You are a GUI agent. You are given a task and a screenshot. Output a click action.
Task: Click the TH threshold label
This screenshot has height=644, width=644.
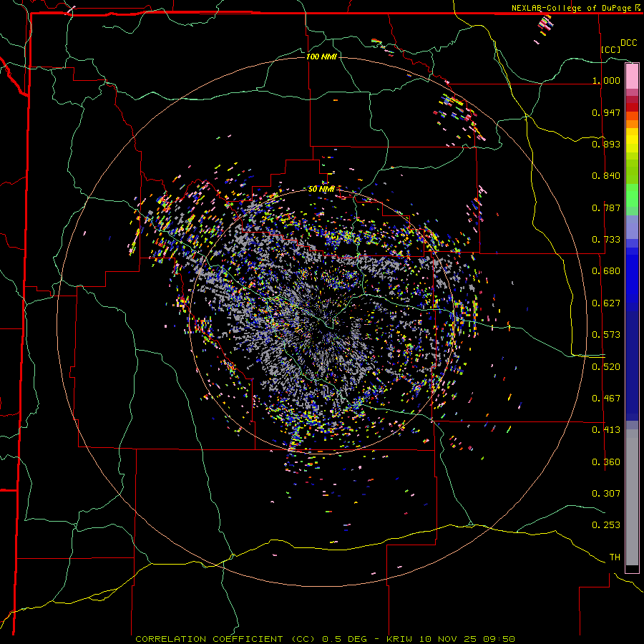click(615, 557)
